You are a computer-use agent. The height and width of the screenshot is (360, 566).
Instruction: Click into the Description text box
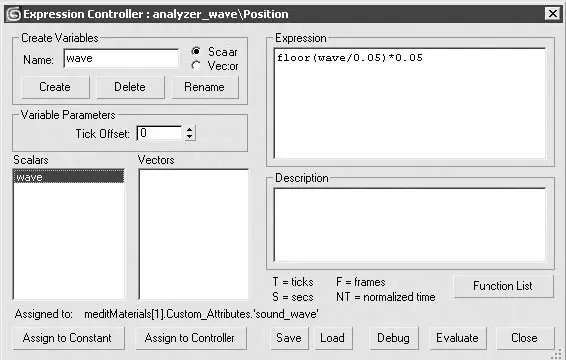pos(410,225)
